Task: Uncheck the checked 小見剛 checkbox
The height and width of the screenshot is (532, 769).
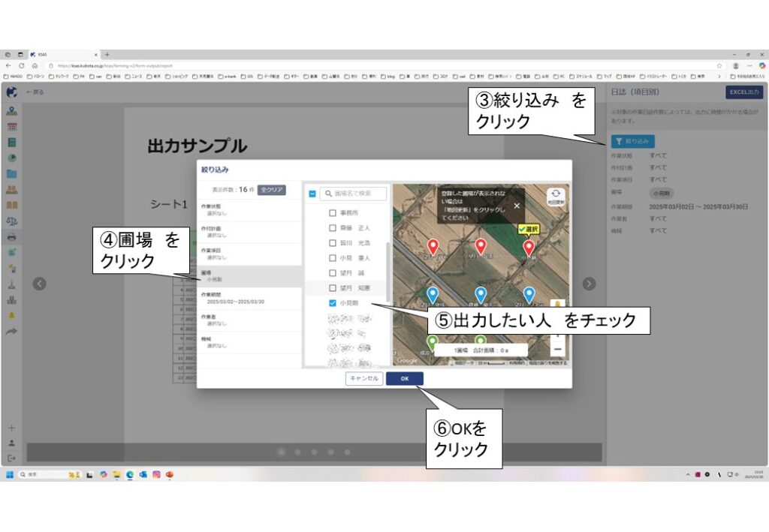Action: pos(333,303)
